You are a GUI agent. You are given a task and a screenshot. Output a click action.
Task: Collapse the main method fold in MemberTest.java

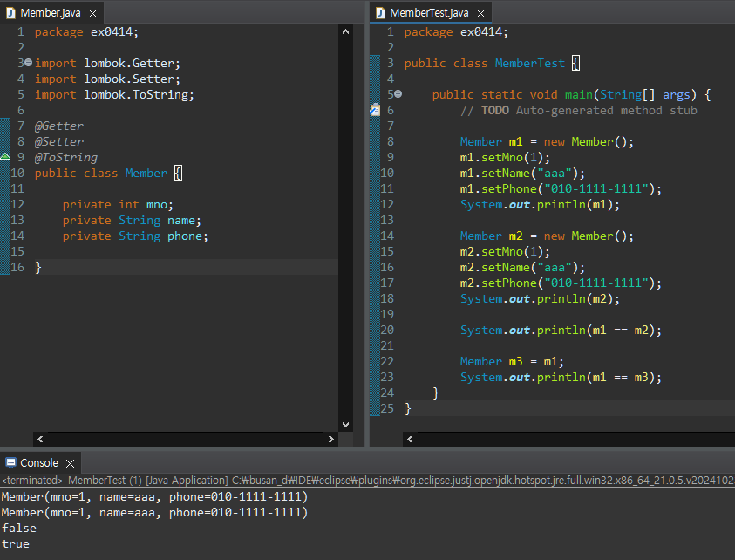[398, 94]
